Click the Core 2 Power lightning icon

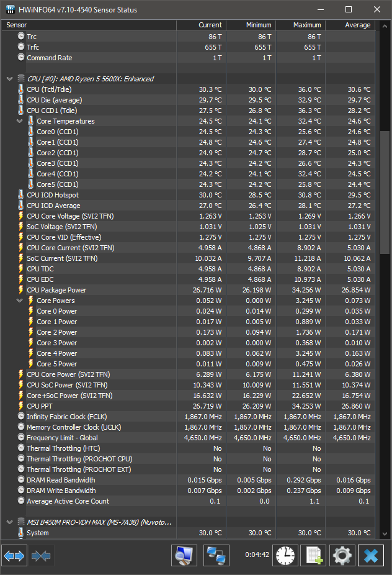pos(31,332)
